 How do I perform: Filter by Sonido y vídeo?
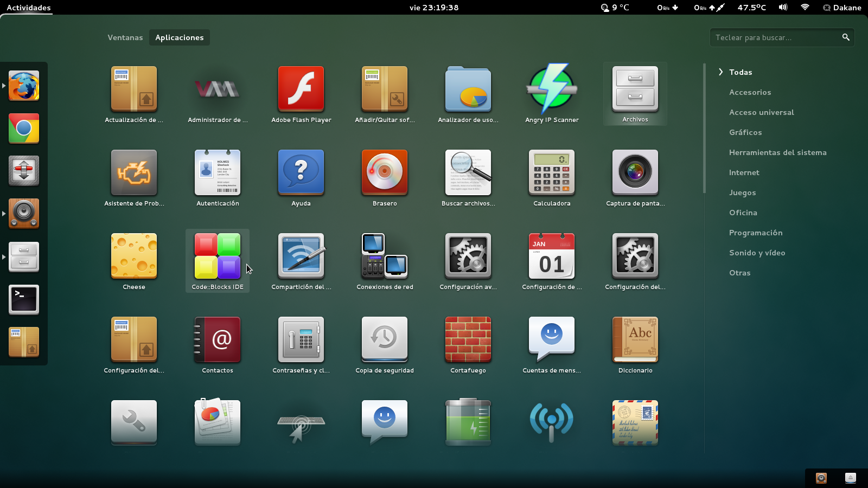[757, 253]
